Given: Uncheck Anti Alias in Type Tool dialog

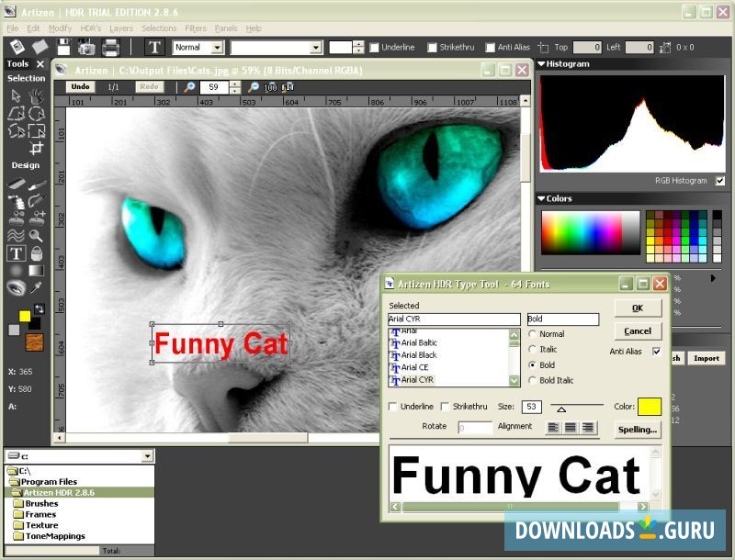Looking at the screenshot, I should [x=657, y=352].
